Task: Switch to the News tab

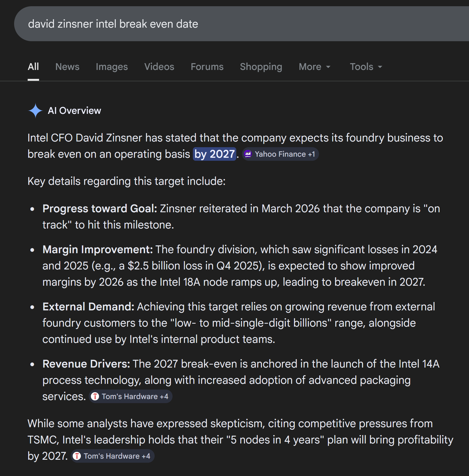Action: 67,67
